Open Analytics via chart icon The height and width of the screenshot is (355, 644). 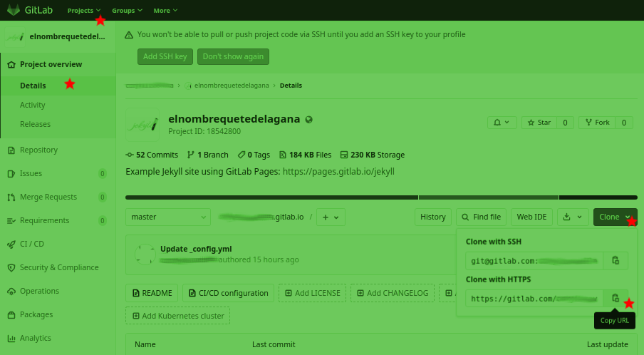click(11, 338)
